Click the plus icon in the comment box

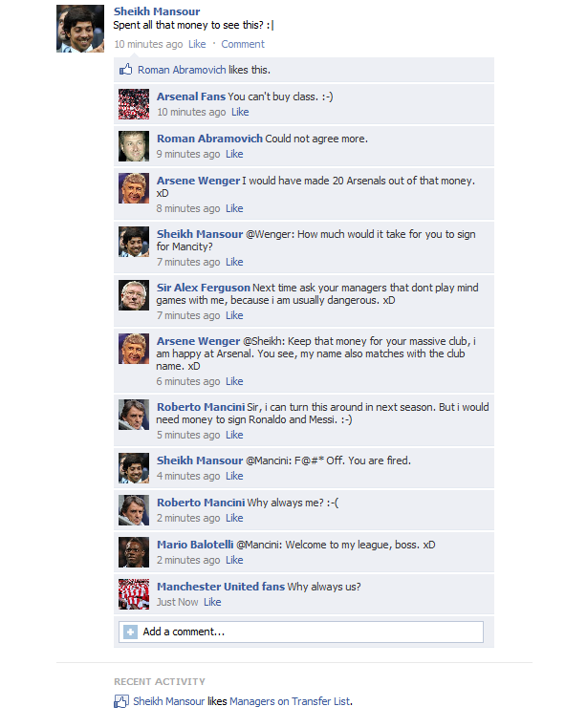[130, 632]
